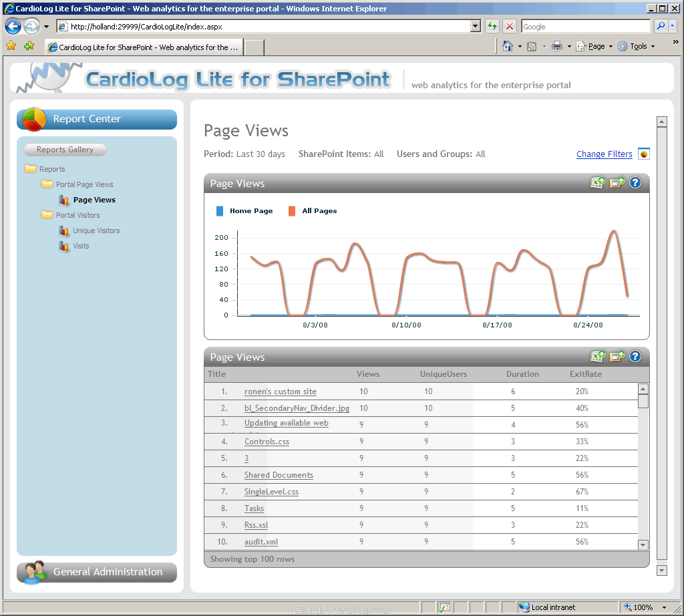
Task: Open the General Administration section
Action: tap(97, 573)
